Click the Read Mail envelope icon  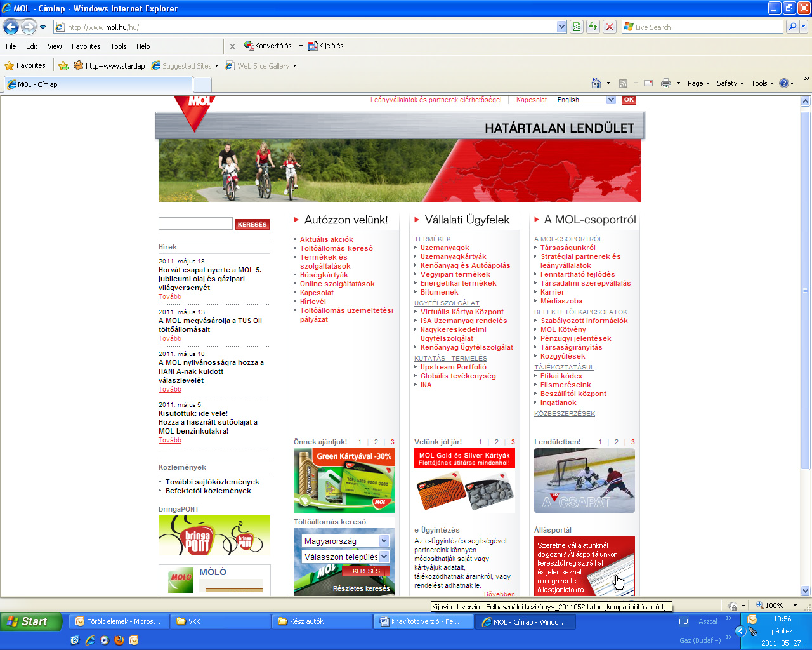(648, 83)
